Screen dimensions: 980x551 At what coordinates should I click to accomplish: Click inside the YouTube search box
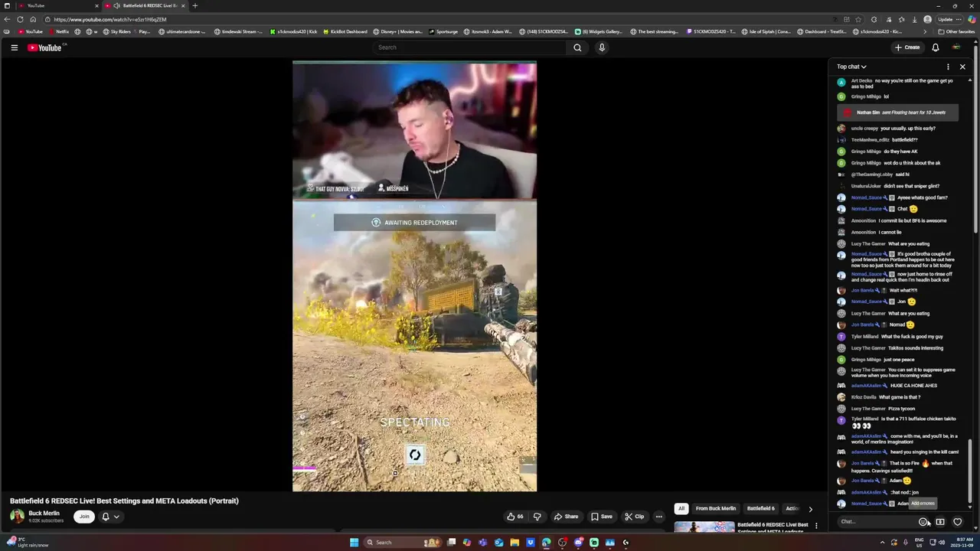[x=469, y=47]
